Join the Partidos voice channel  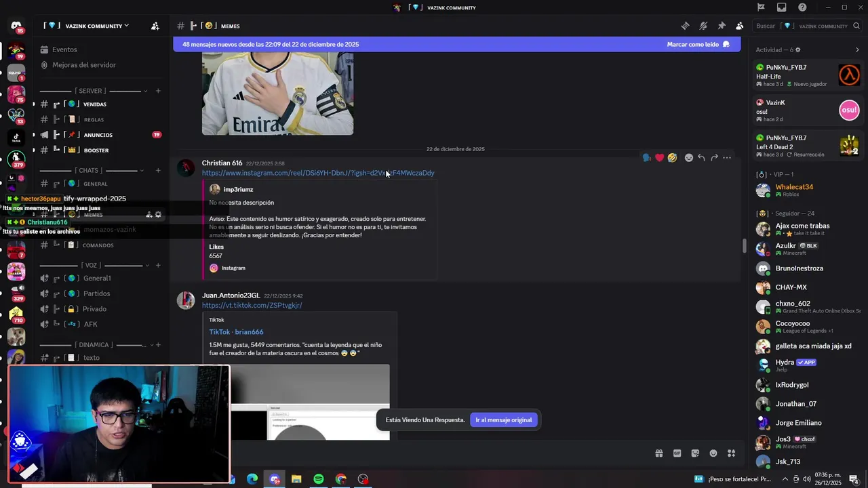click(101, 293)
